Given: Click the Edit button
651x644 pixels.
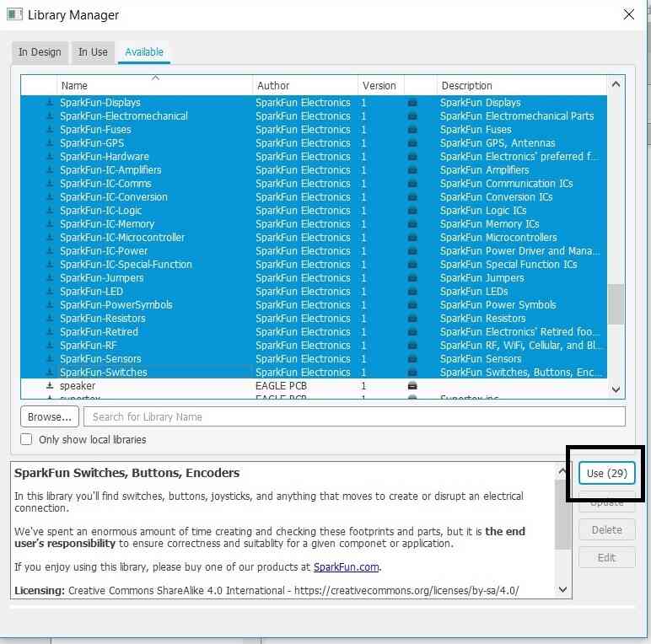Looking at the screenshot, I should pos(606,557).
